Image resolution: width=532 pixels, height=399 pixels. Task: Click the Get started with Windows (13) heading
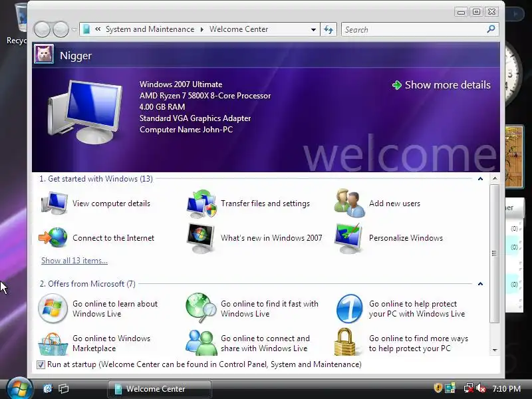click(96, 179)
